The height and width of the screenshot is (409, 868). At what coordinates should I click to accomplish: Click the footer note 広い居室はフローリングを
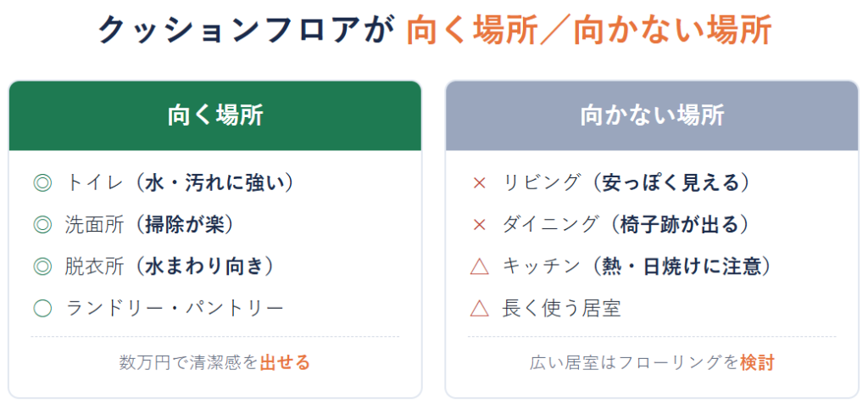click(634, 362)
